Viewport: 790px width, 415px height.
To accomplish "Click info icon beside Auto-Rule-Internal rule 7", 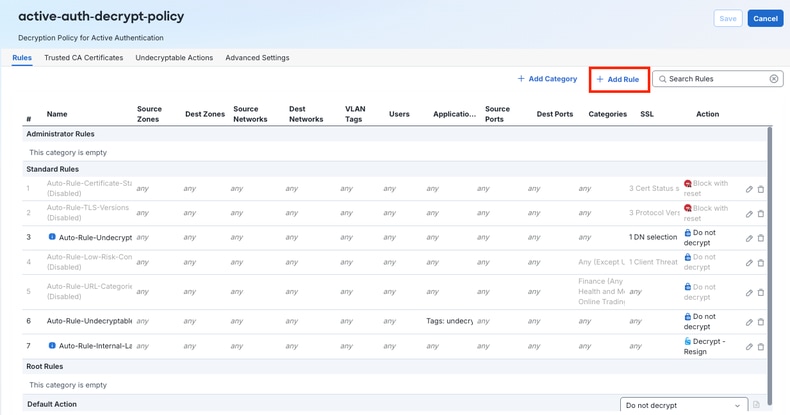I will 52,345.
